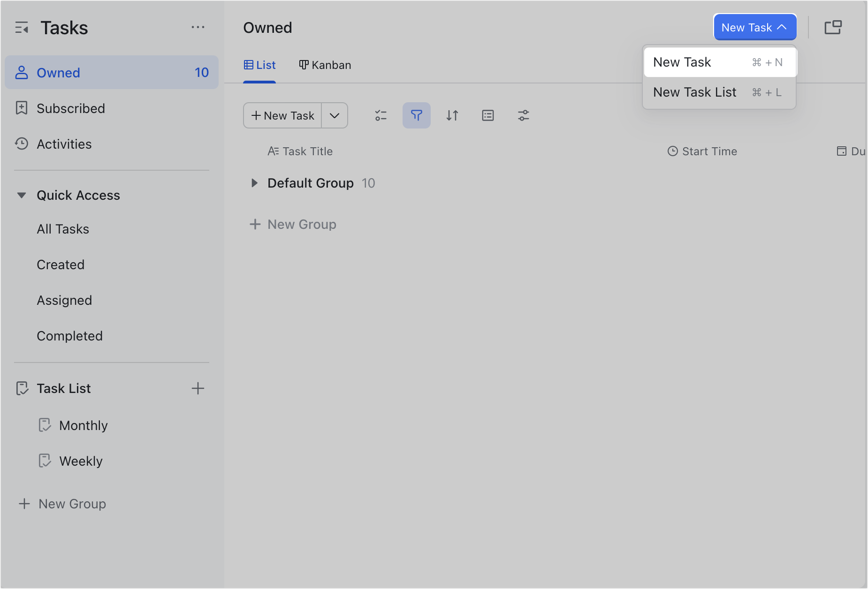Screen dimensions: 868x589
Task: Click the collapse sidebar icon beside Tasks
Action: point(21,28)
